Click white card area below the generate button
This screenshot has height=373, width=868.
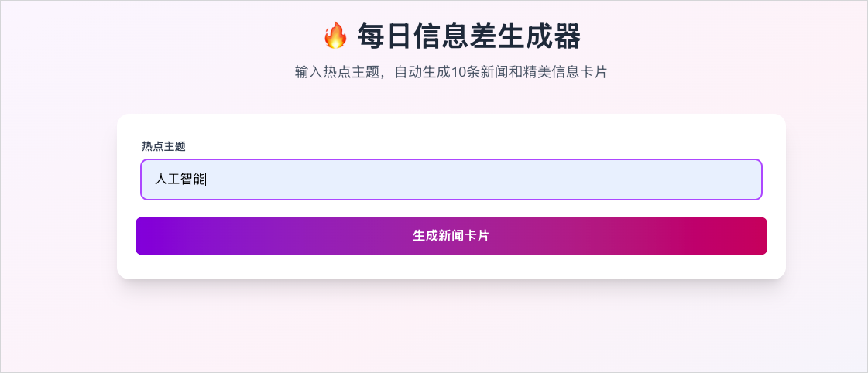451,267
